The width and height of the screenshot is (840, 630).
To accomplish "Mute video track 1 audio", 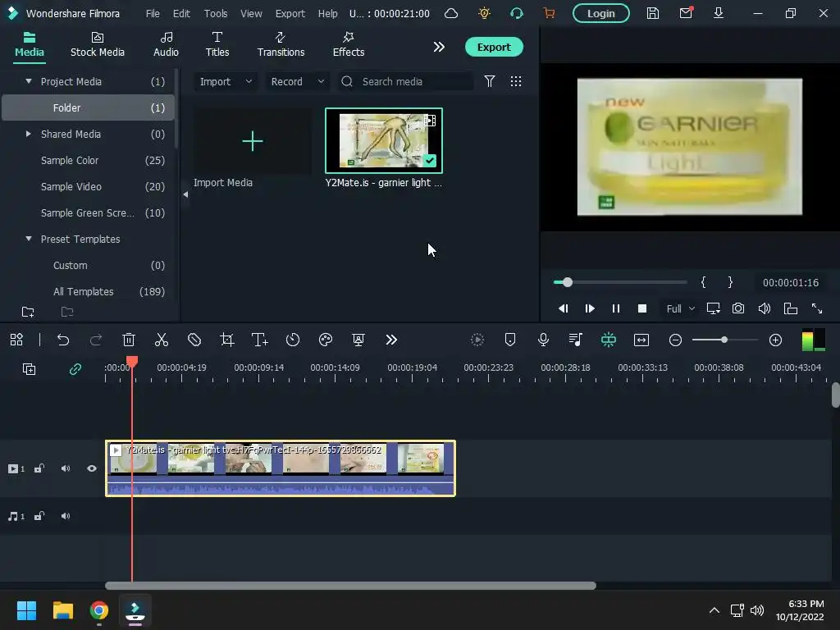I will [66, 468].
